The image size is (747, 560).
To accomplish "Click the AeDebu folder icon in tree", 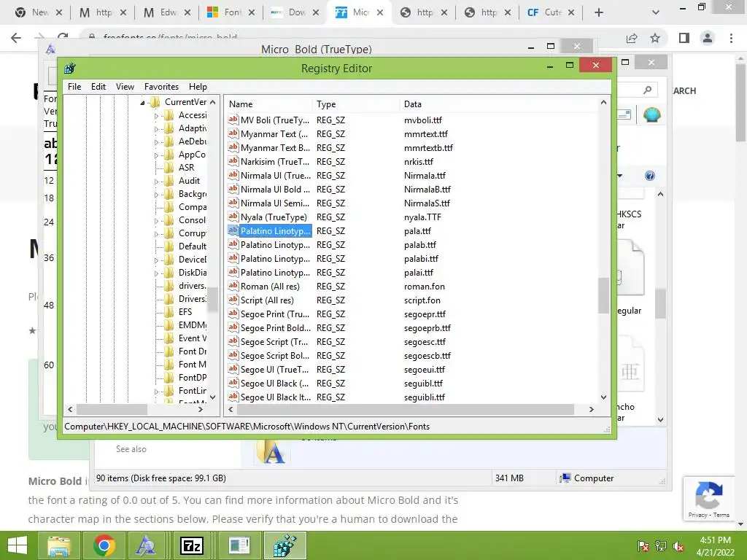I will point(169,141).
